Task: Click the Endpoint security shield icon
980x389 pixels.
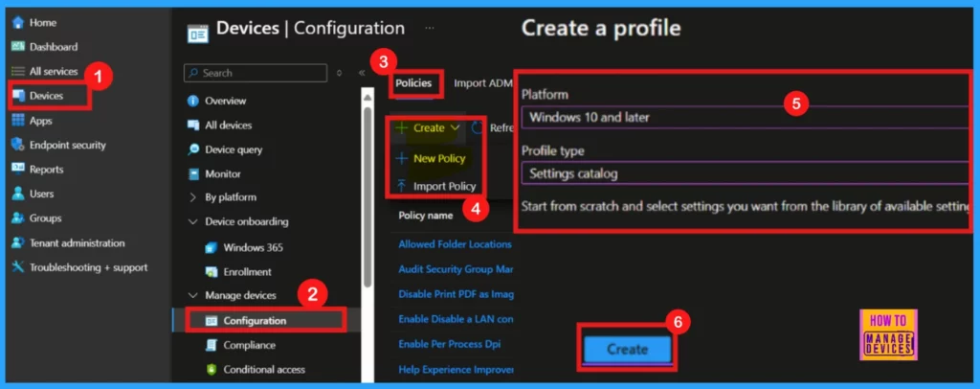Action: [x=18, y=145]
